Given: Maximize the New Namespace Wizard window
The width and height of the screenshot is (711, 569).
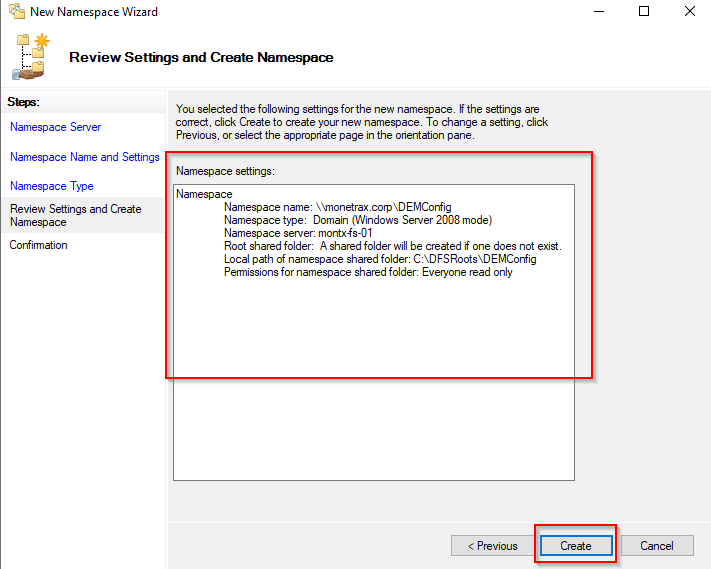Looking at the screenshot, I should tap(644, 12).
